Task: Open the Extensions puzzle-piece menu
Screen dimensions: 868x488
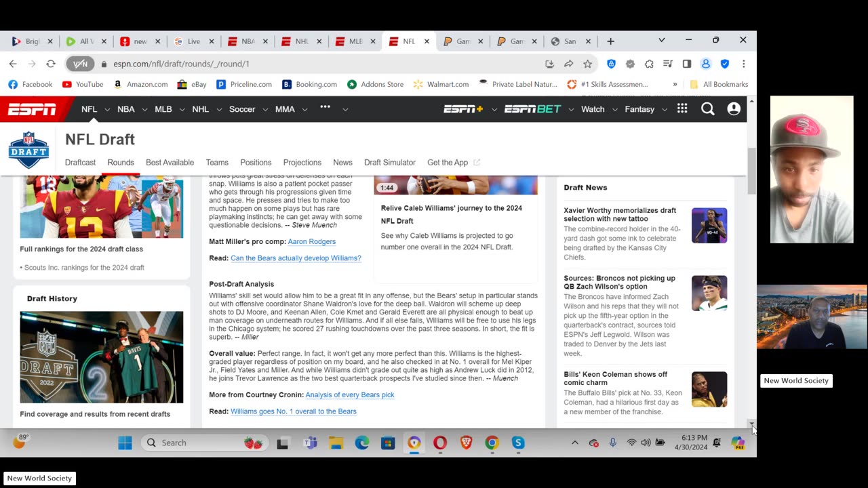Action: click(649, 64)
